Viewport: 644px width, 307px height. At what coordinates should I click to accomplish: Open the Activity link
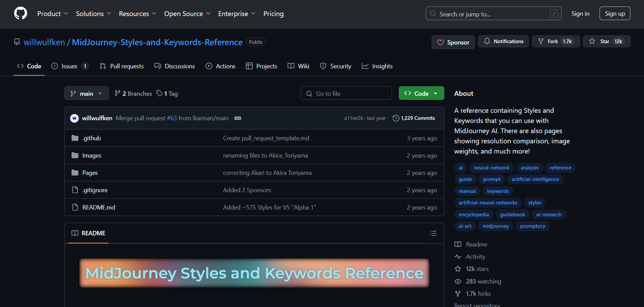[x=470, y=257]
